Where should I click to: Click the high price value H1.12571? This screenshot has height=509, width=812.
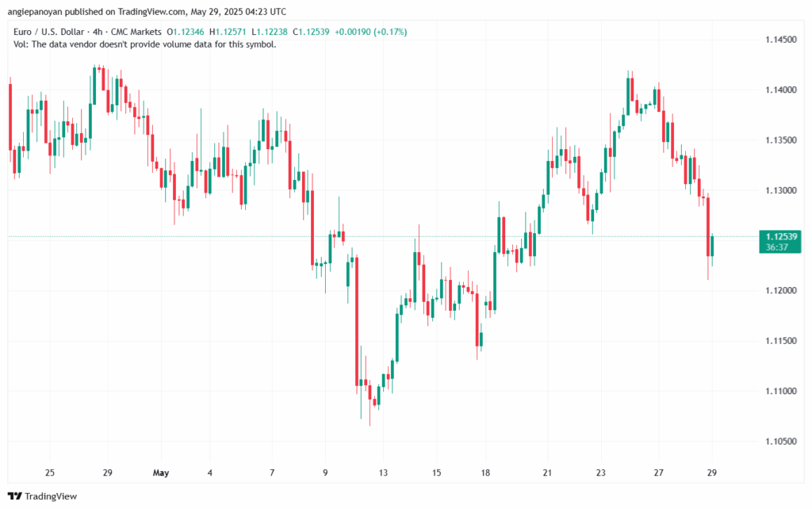[232, 32]
